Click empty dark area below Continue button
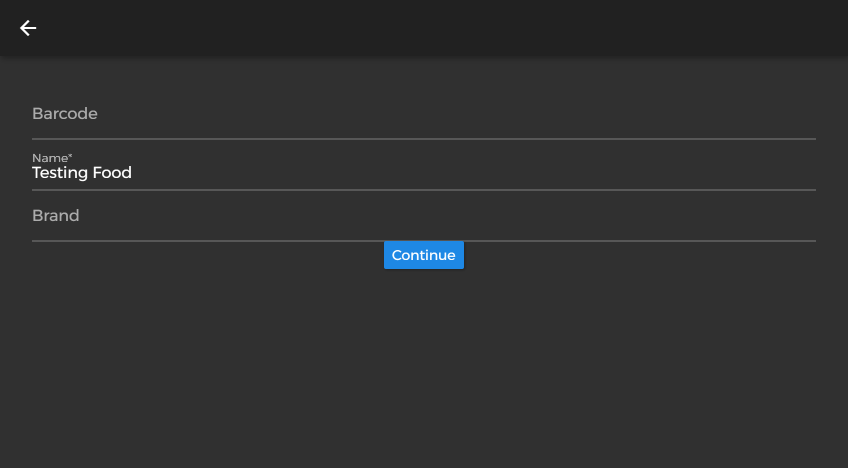The height and width of the screenshot is (468, 848). pyautogui.click(x=423, y=368)
